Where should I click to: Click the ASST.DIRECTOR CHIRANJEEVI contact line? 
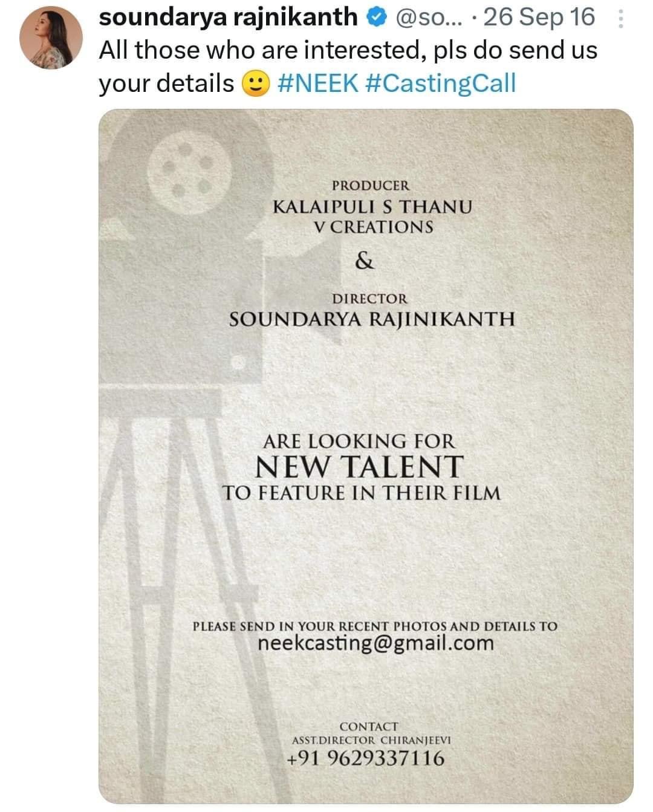[x=371, y=740]
